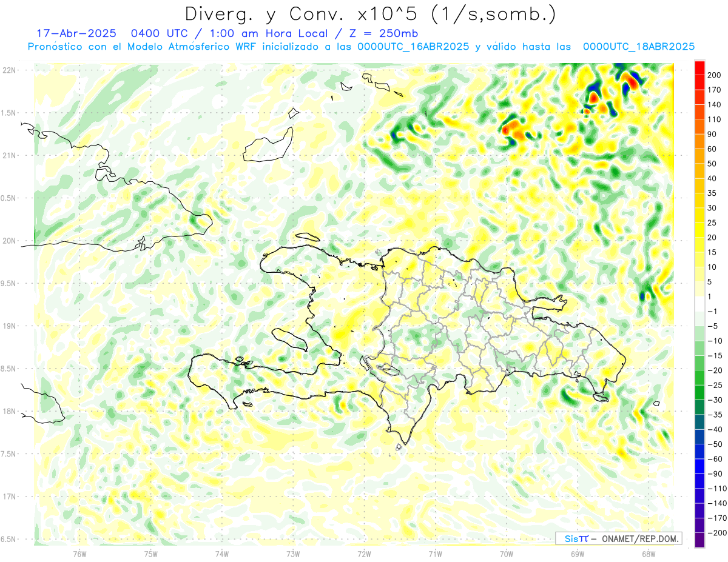Click the white swatch between 1 and -1

(699, 304)
